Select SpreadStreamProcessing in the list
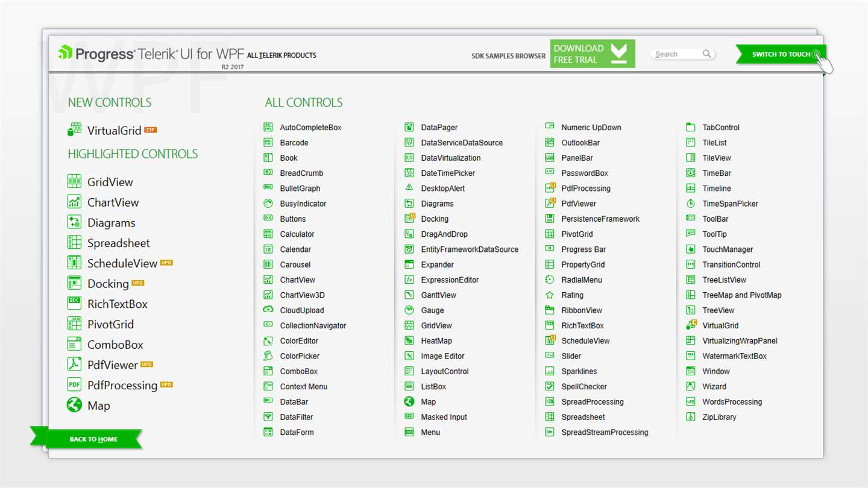Image resolution: width=868 pixels, height=488 pixels. tap(605, 432)
